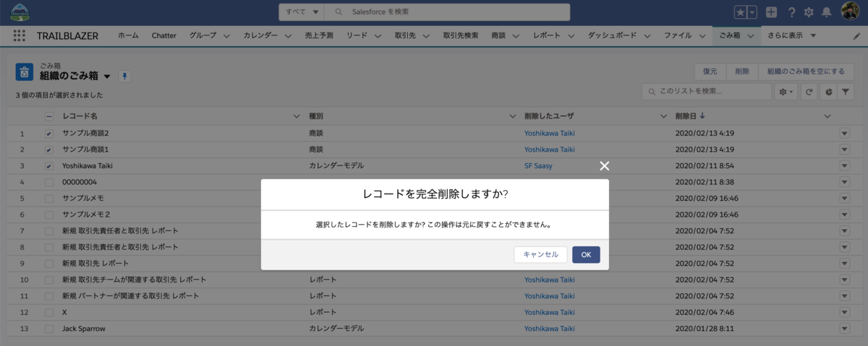Show notifications bell

pyautogui.click(x=826, y=12)
